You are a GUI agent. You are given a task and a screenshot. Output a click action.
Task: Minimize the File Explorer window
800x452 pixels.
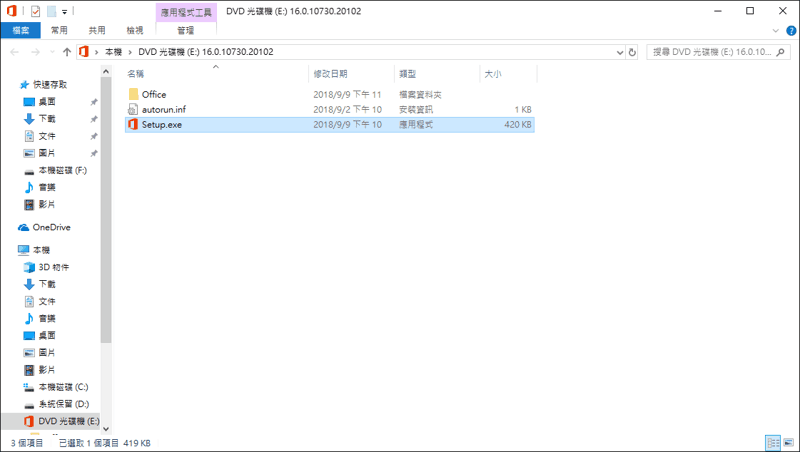[x=718, y=11]
